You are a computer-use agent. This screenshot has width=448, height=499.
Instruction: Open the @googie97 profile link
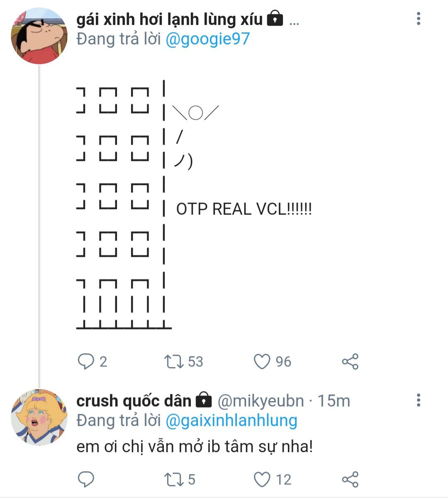(207, 39)
